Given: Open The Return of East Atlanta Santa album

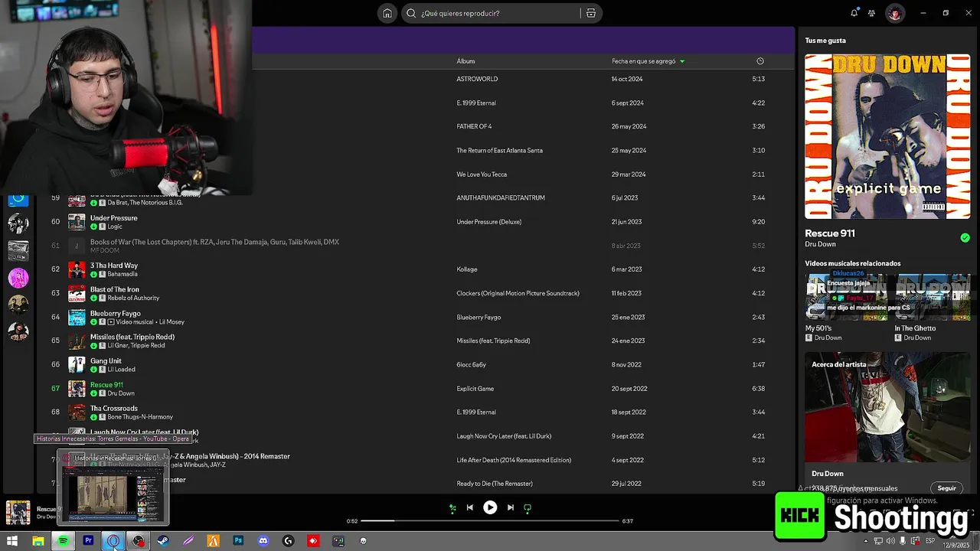Looking at the screenshot, I should click(499, 150).
